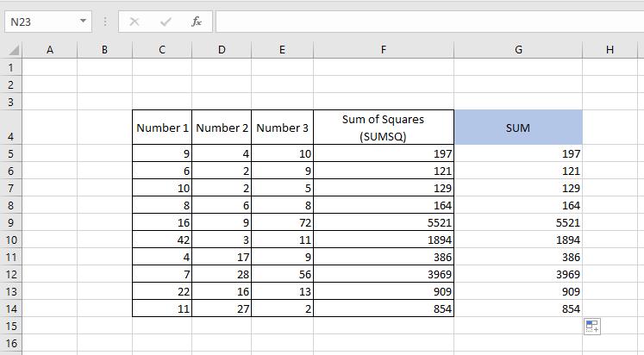The height and width of the screenshot is (355, 644).
Task: Select column F header
Action: 383,50
